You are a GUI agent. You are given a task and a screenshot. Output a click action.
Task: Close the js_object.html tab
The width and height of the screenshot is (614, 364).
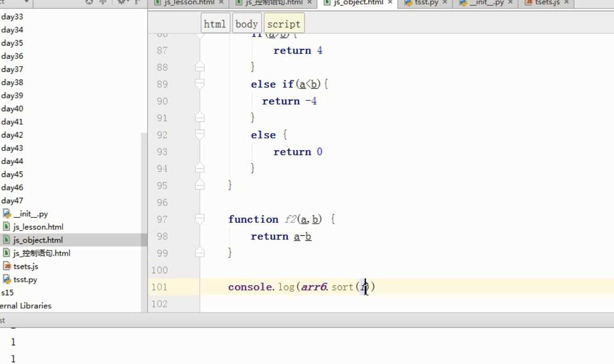(390, 3)
